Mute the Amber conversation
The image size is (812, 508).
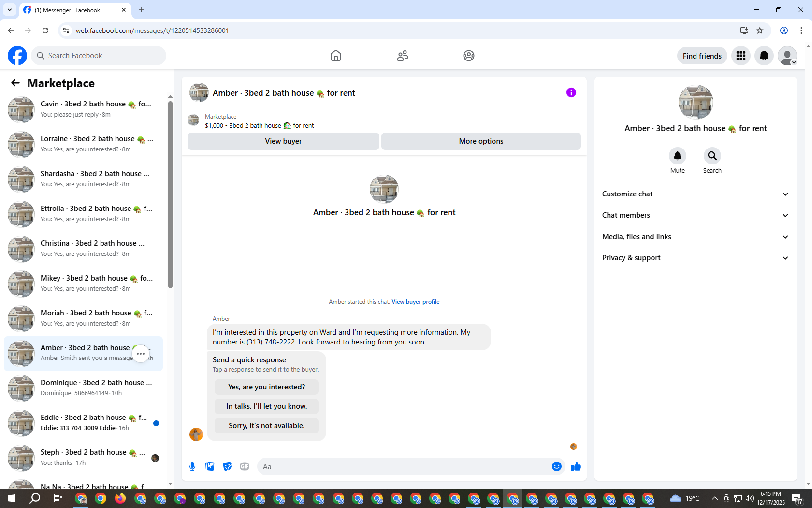click(678, 156)
